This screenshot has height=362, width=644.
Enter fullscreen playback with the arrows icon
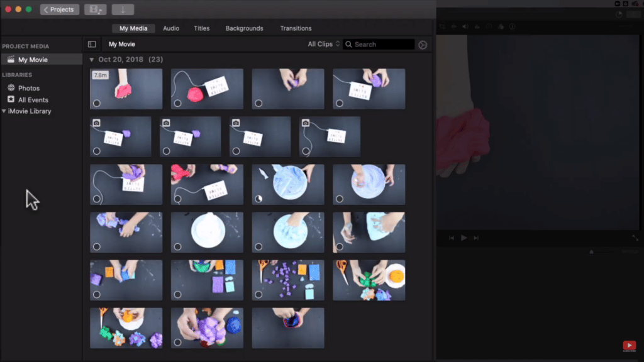point(635,238)
